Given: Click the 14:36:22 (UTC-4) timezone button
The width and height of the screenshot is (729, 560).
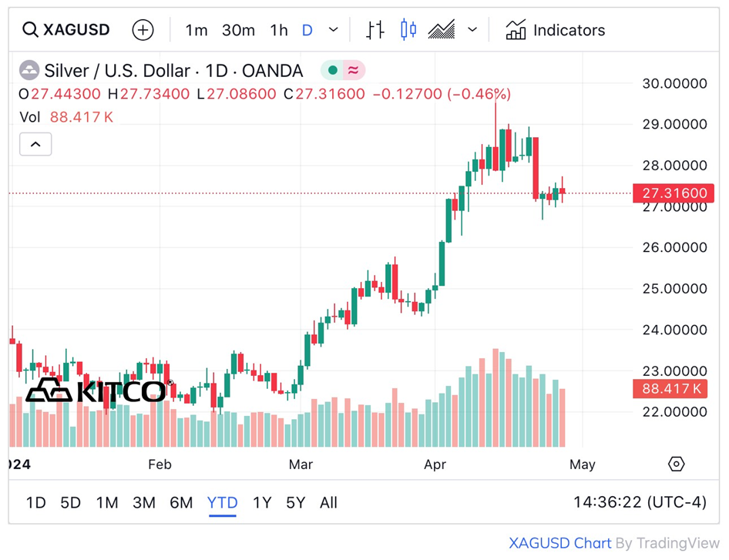Looking at the screenshot, I should point(640,503).
